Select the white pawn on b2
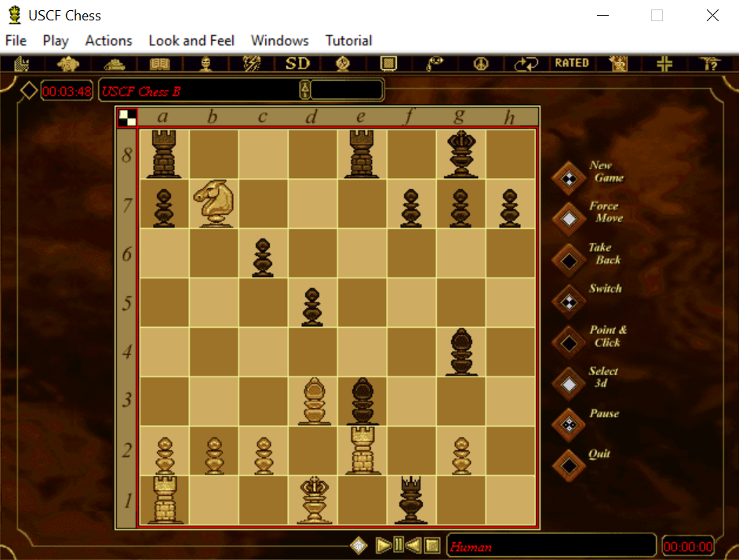The image size is (739, 560). tap(214, 456)
